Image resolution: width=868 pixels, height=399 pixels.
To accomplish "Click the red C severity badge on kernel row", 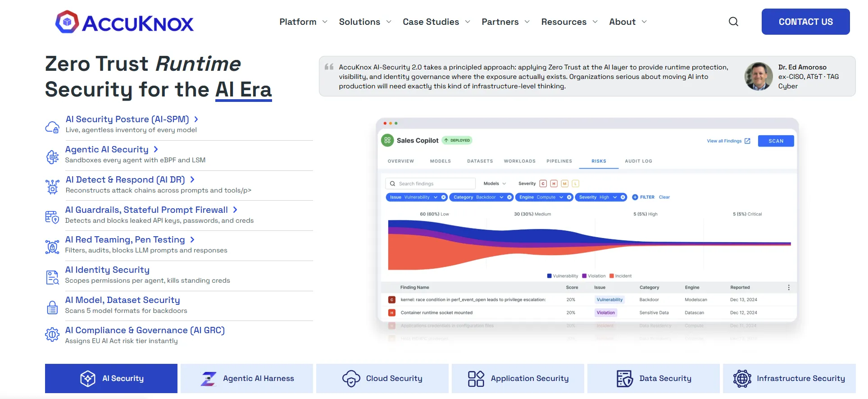I will point(391,299).
